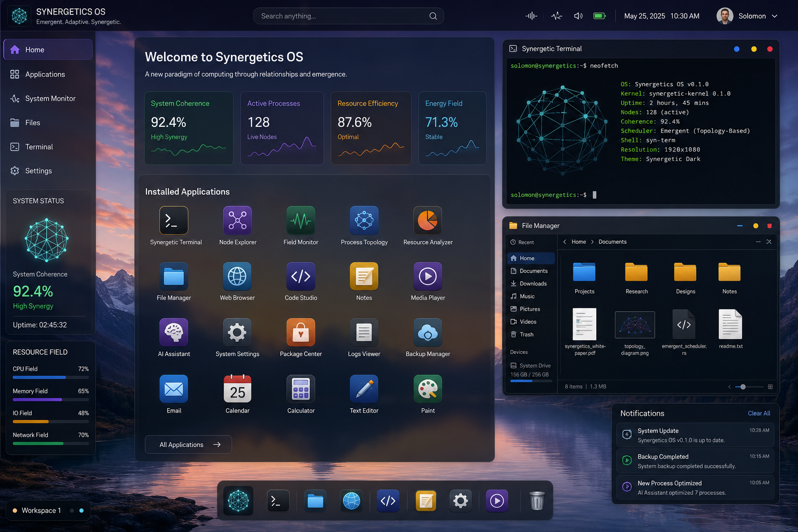This screenshot has width=798, height=532.
Task: Open the Calendar app icon
Action: coord(237,389)
